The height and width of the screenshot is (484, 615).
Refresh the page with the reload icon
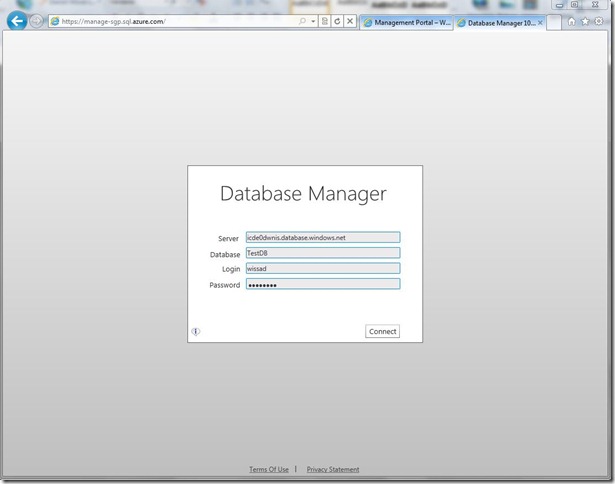tap(337, 21)
